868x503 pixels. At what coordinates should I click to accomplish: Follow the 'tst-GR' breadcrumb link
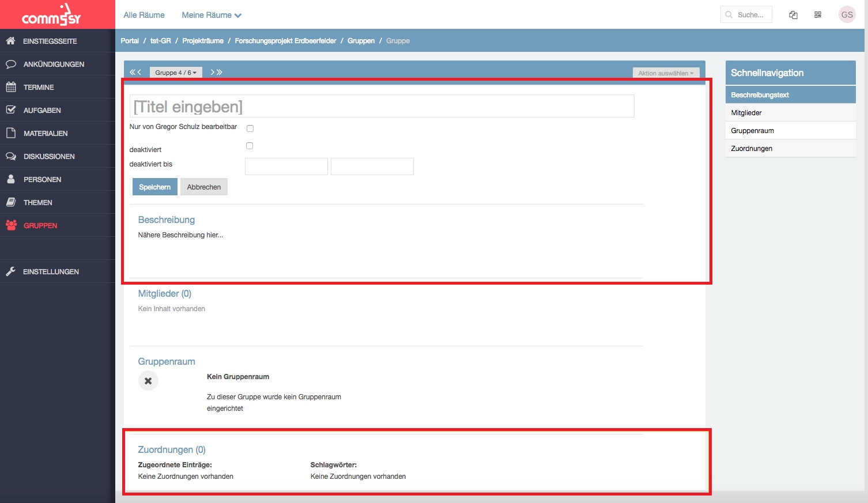coord(161,41)
